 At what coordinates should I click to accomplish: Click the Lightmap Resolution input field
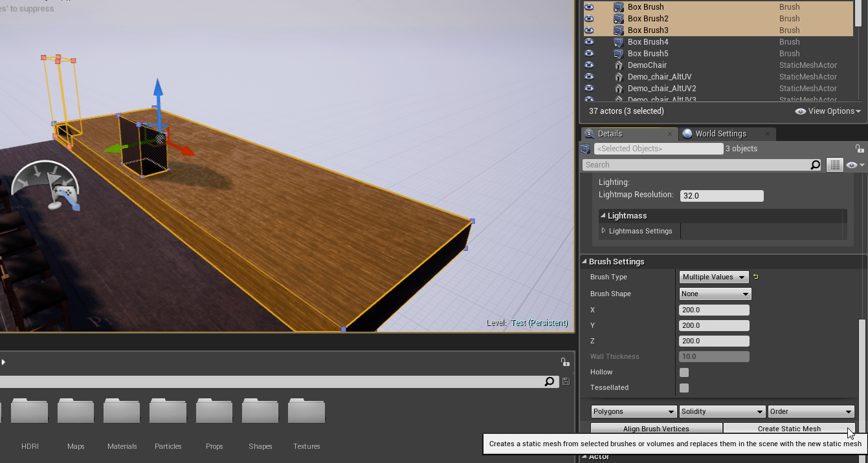click(721, 196)
